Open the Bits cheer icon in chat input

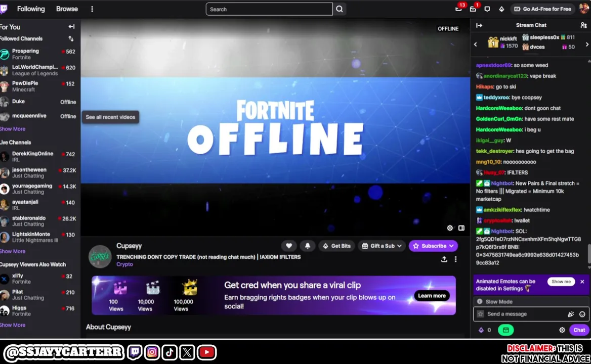click(x=571, y=314)
